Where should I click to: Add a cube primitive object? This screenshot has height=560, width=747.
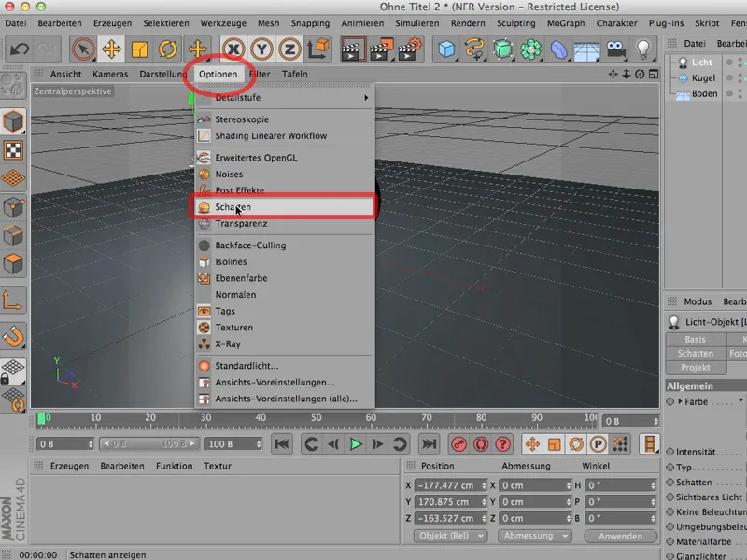point(446,49)
